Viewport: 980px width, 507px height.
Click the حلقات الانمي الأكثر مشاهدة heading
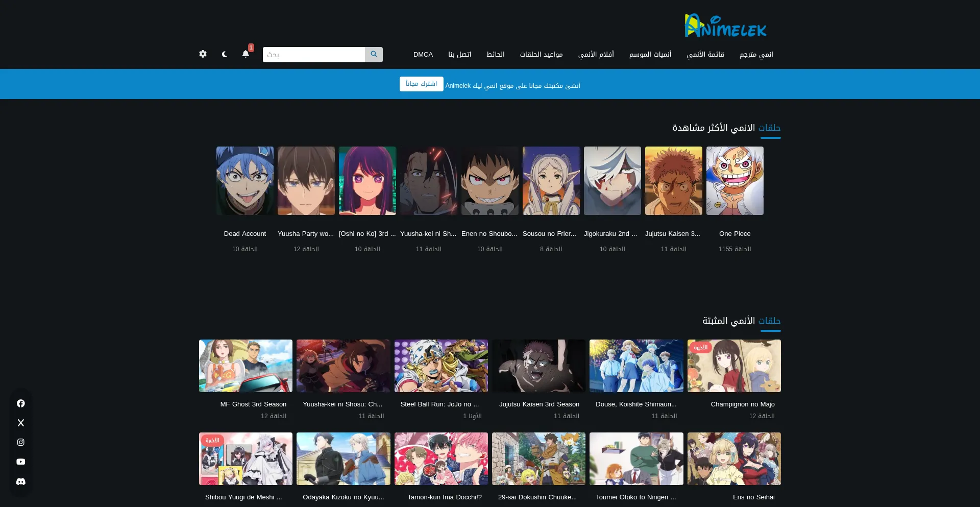726,128
